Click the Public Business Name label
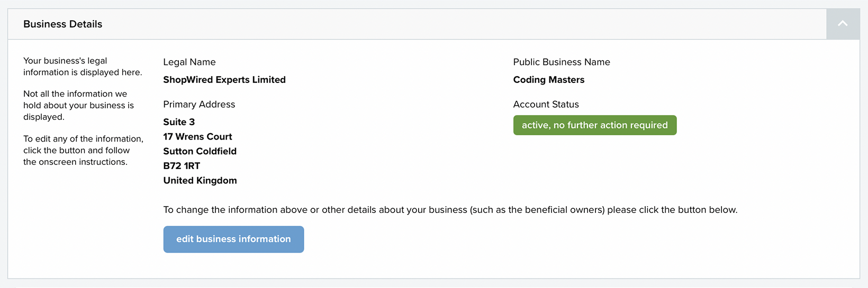 [562, 62]
